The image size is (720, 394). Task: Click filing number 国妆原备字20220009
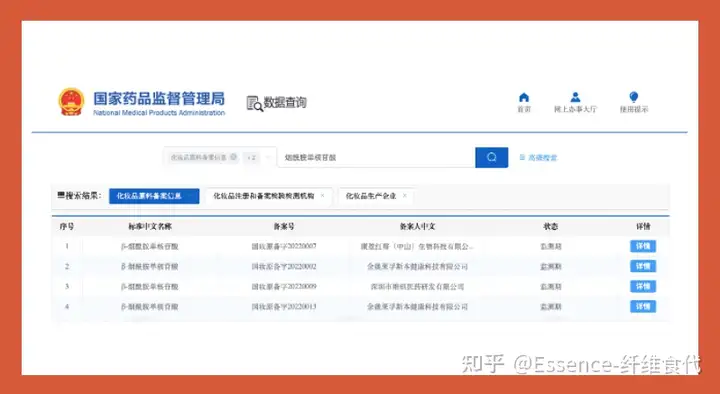coord(284,287)
